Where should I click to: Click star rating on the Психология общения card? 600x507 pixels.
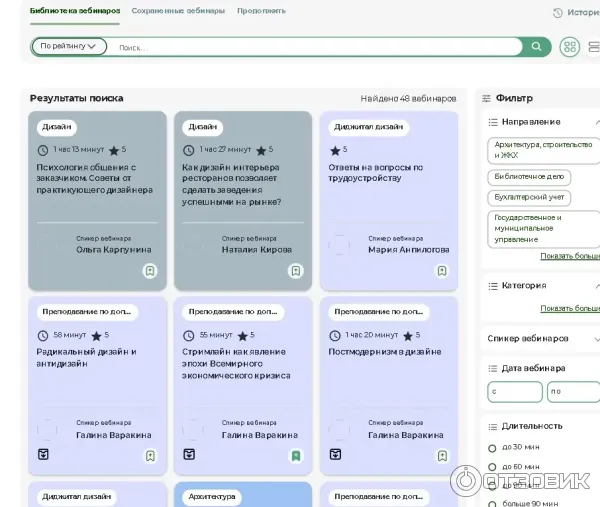[x=114, y=150]
